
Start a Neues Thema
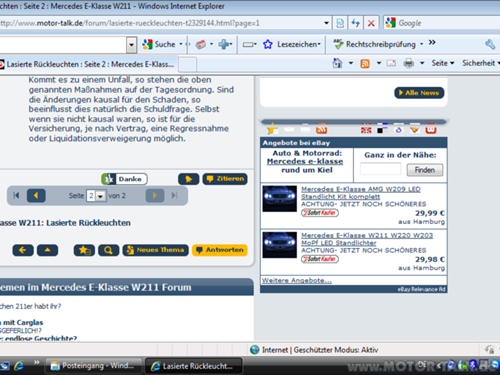(x=155, y=250)
